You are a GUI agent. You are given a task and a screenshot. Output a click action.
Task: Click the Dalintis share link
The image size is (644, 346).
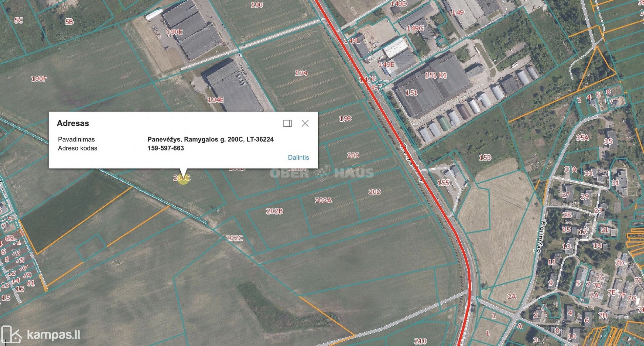click(x=298, y=158)
